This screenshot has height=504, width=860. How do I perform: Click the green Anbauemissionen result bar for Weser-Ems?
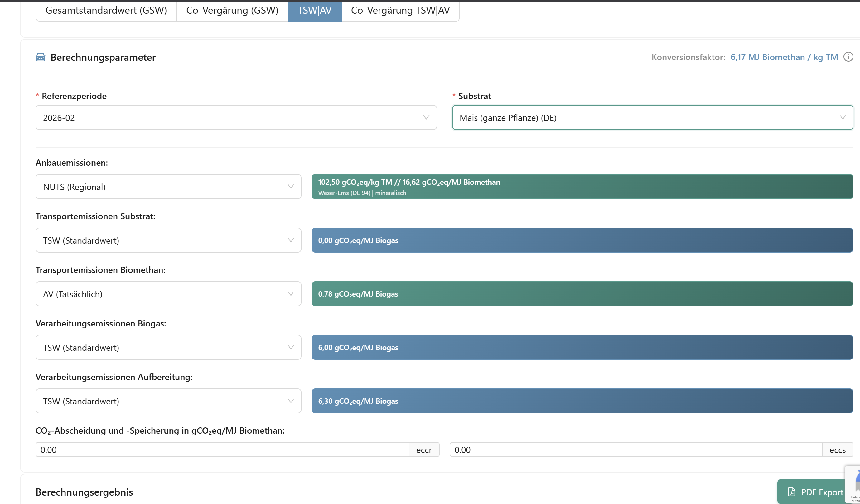coord(582,187)
